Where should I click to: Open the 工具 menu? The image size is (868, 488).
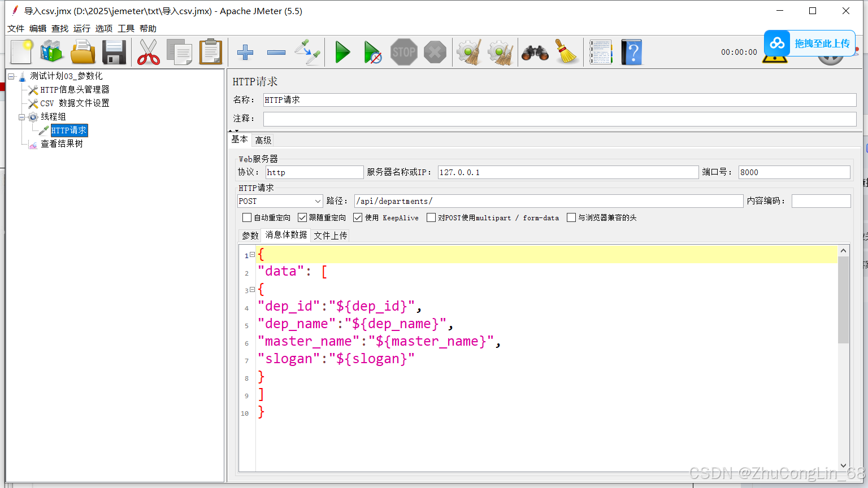126,29
